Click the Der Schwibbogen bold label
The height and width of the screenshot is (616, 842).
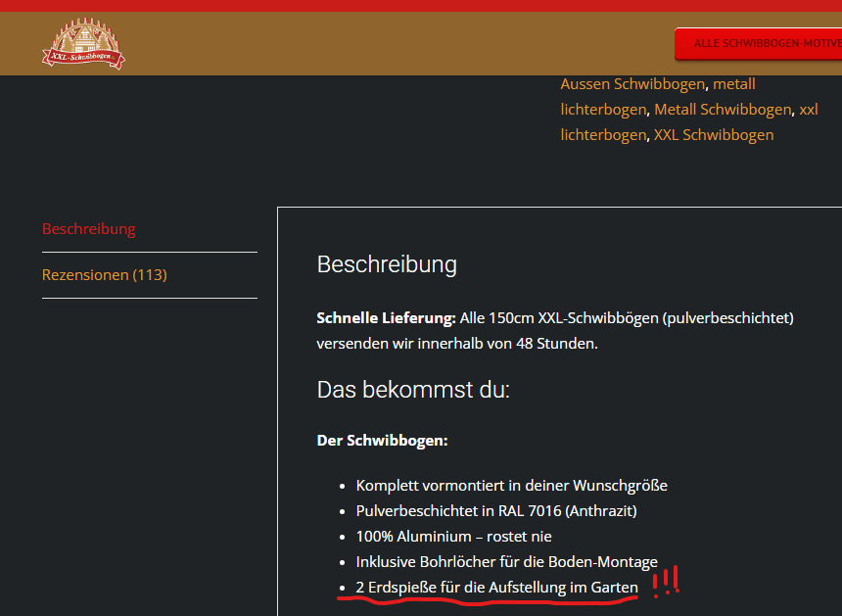point(382,441)
